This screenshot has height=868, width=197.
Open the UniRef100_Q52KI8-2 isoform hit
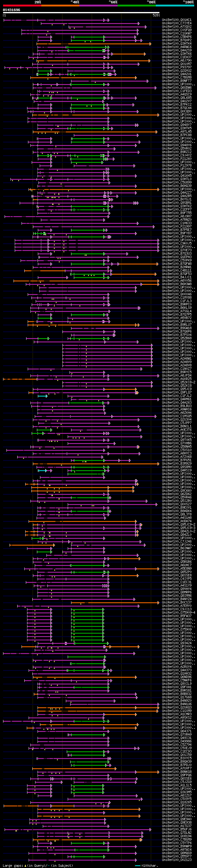coord(179,382)
